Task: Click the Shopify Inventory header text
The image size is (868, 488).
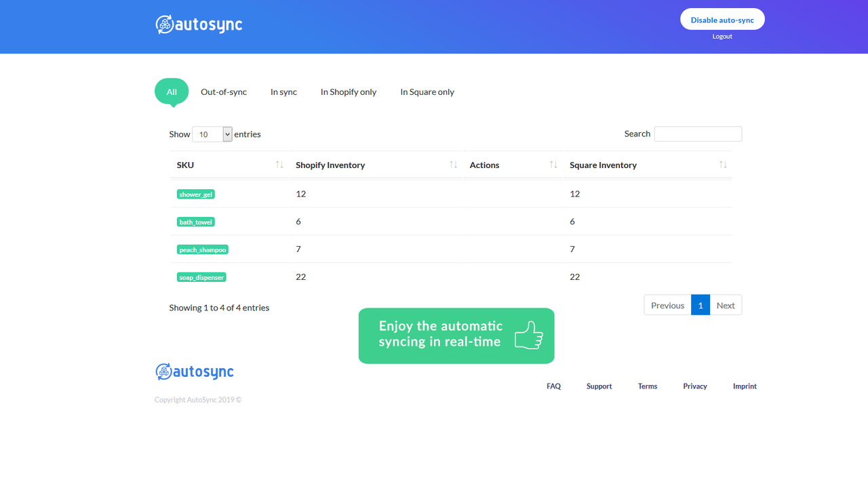Action: point(330,165)
